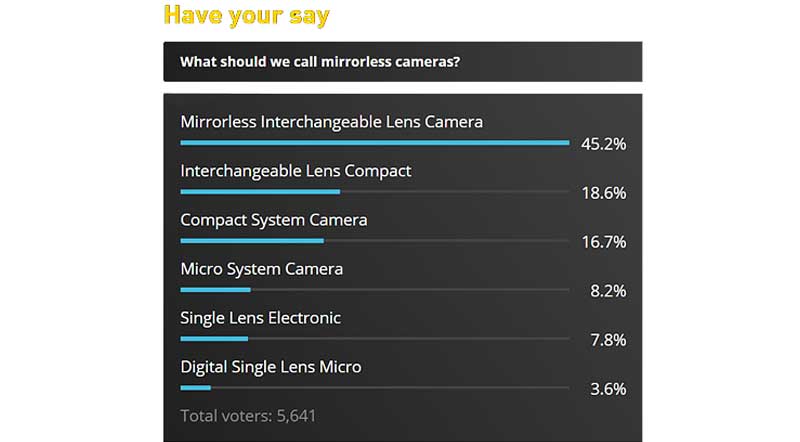Click the "Single Lens Electronic" option
The height and width of the screenshot is (442, 800).
pyautogui.click(x=260, y=318)
